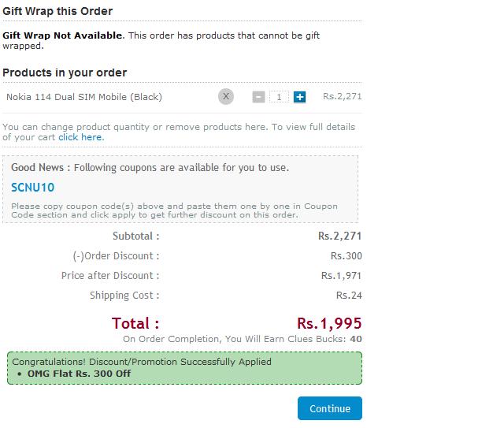Remove Nokia 114 with the X icon

point(226,96)
